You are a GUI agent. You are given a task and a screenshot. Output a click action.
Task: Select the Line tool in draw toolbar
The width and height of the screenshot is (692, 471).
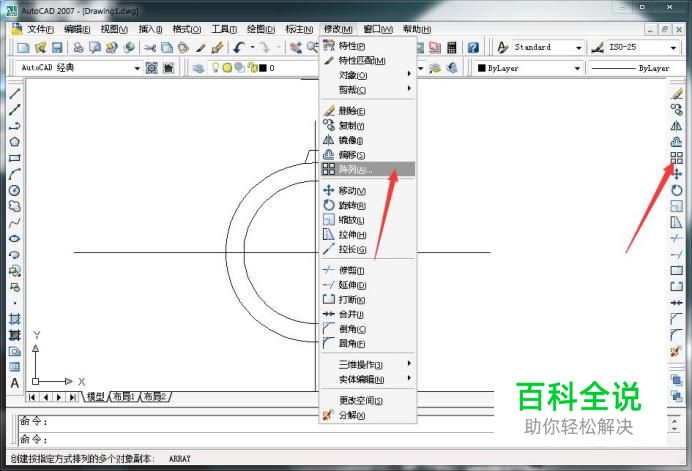15,93
